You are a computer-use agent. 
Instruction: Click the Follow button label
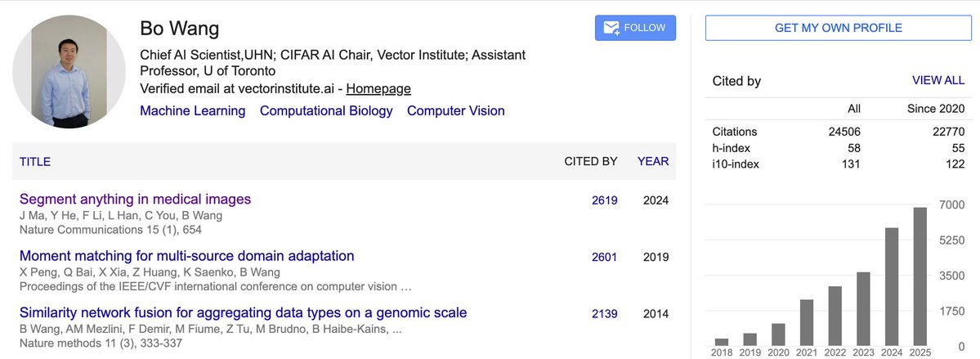[x=645, y=28]
